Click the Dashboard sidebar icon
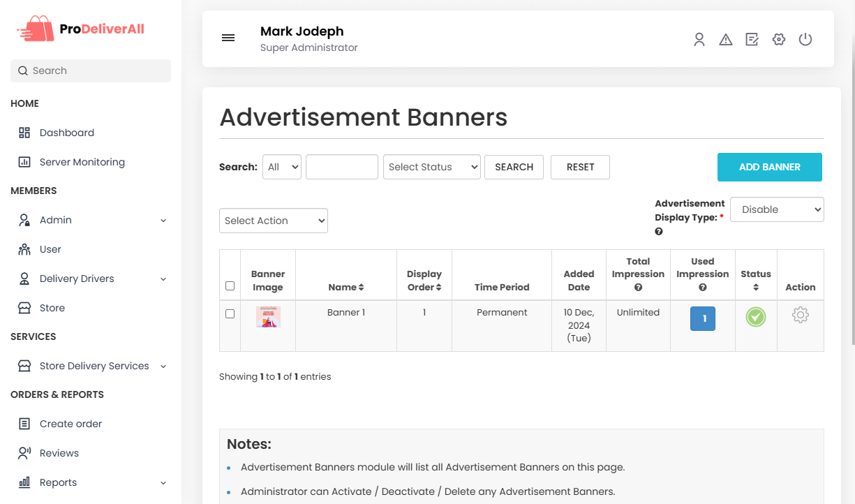Image resolution: width=855 pixels, height=504 pixels. (x=24, y=133)
